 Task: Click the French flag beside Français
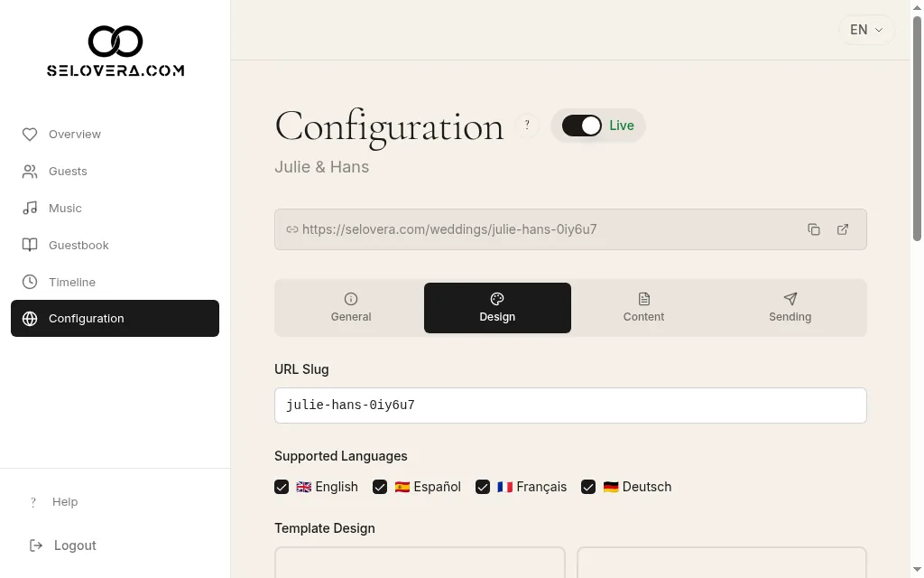[x=504, y=487]
